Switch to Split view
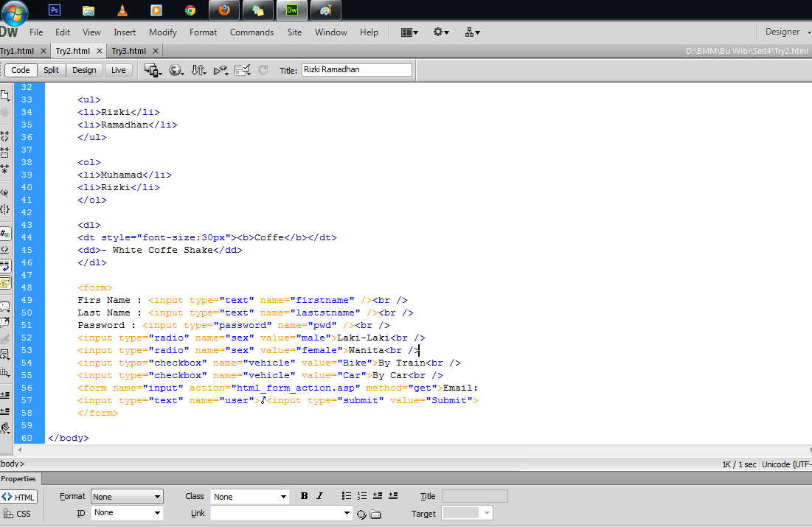 [x=52, y=70]
